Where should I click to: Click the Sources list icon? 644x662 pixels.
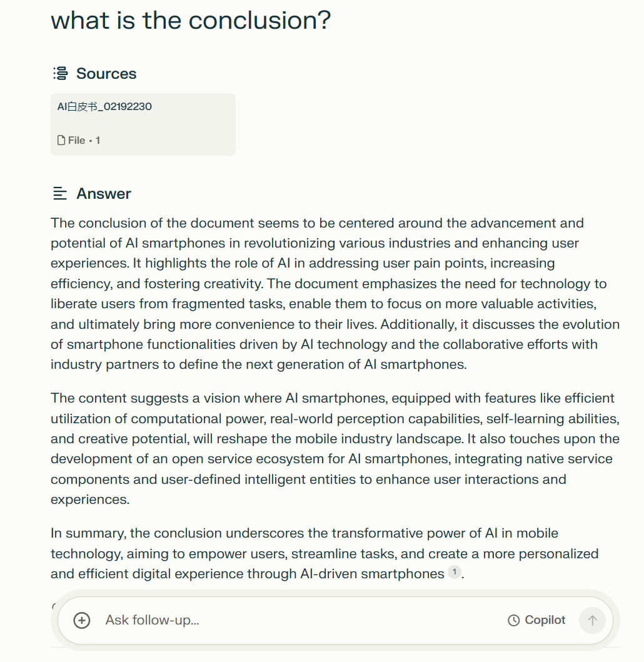60,74
